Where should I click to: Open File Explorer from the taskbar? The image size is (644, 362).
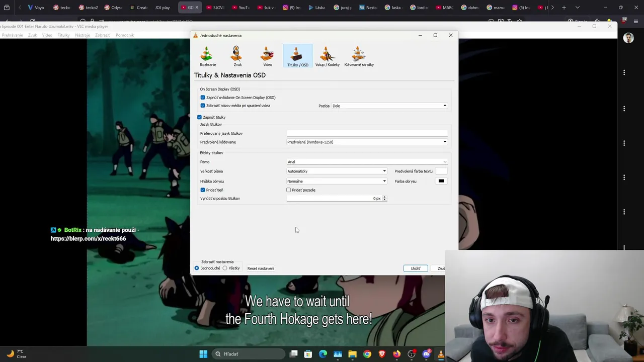(x=352, y=354)
